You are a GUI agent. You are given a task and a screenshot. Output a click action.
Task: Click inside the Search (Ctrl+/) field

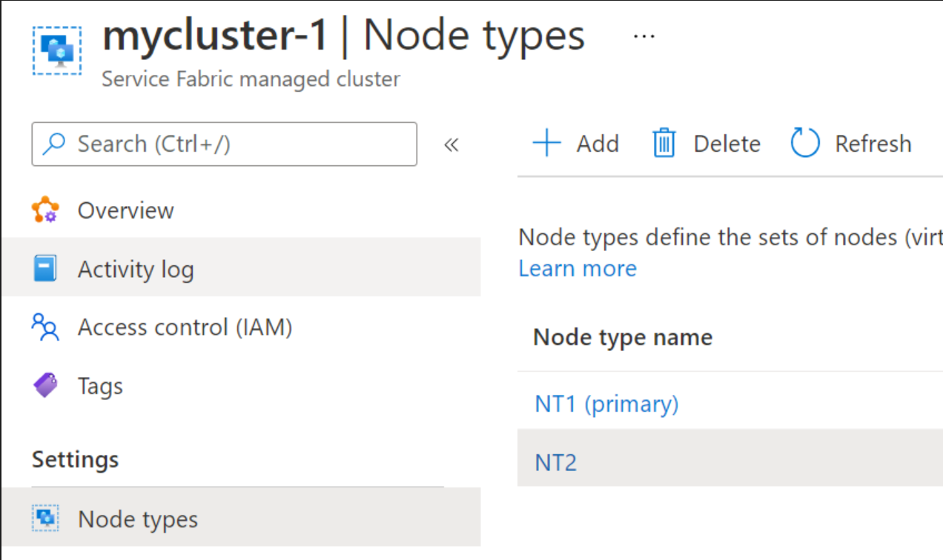click(x=222, y=144)
